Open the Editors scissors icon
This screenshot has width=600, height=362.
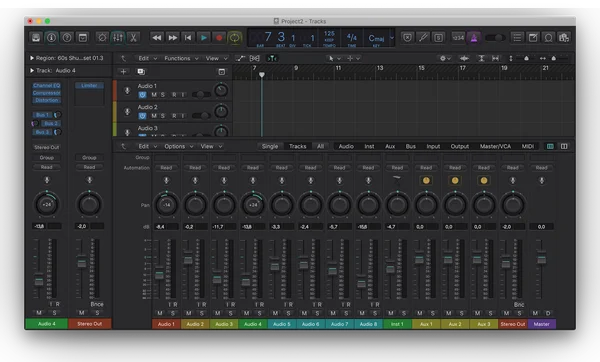133,38
